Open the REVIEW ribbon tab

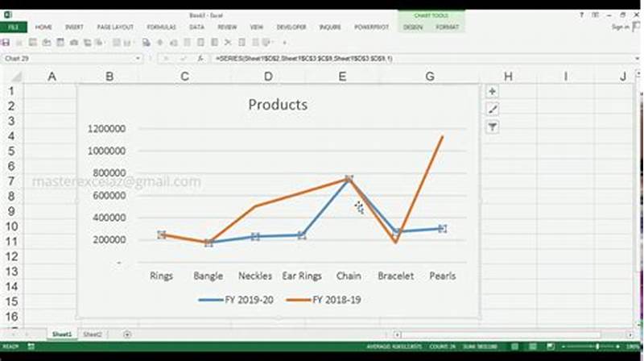coord(227,27)
